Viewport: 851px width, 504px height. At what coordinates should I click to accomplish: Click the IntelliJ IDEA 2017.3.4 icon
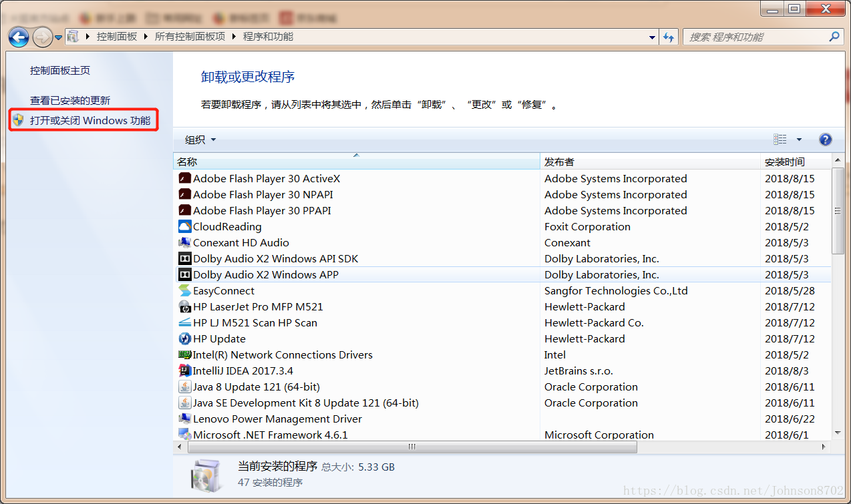coord(185,370)
